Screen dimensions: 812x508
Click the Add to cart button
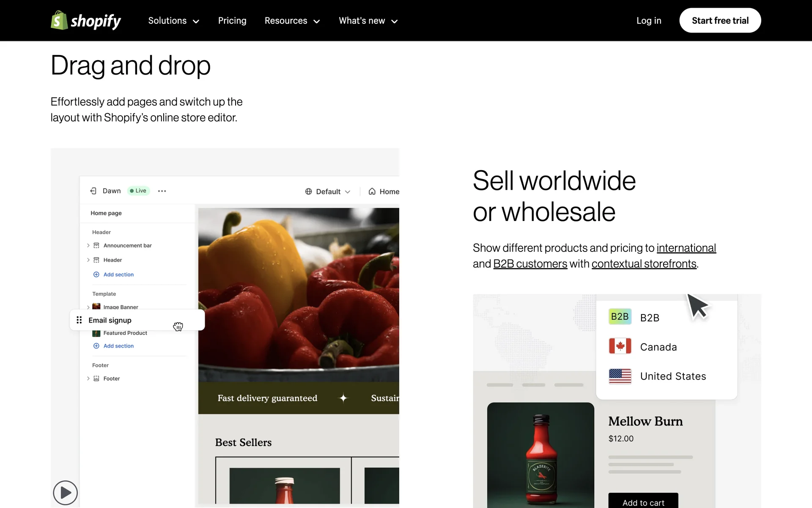click(x=643, y=502)
